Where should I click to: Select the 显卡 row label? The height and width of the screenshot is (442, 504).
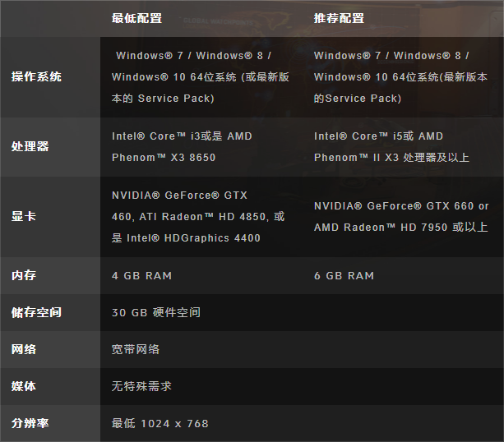(24, 216)
